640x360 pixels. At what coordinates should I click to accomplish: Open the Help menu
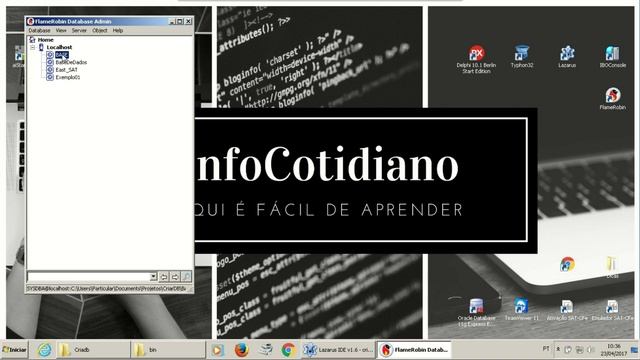(118, 31)
